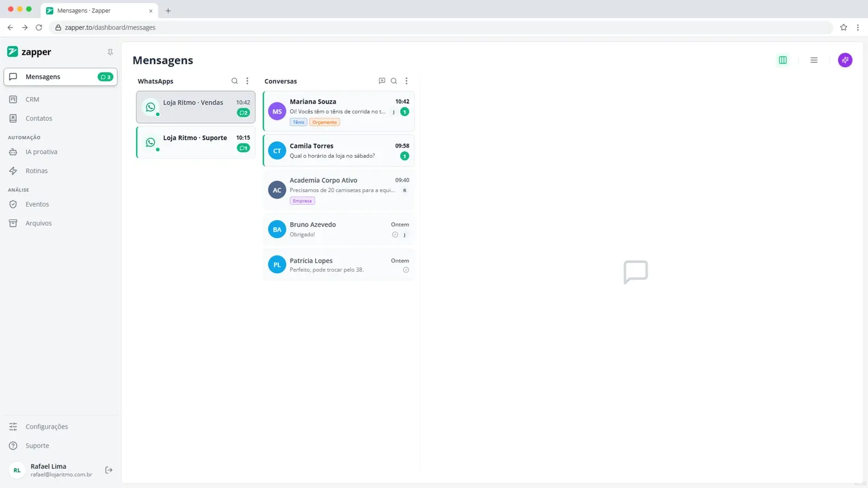Open Arquivos in the sidebar

(60, 223)
